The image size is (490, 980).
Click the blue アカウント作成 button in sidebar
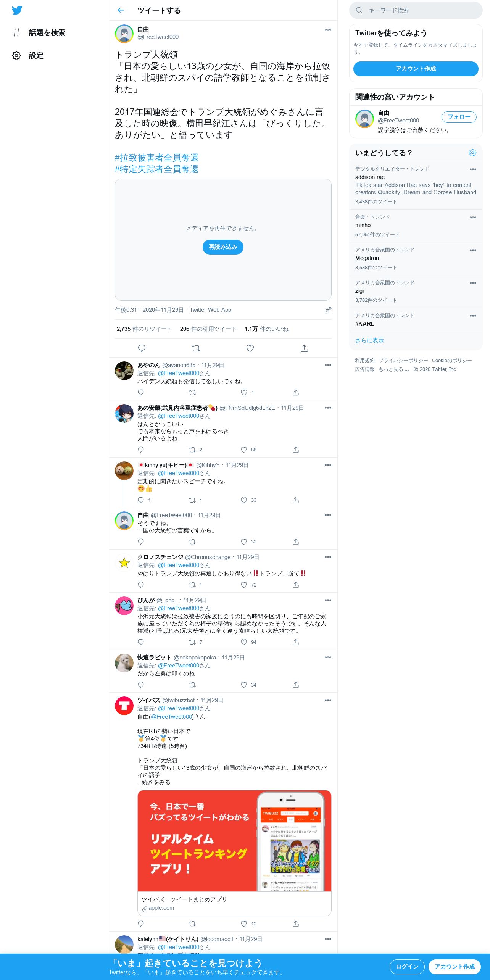[x=416, y=69]
